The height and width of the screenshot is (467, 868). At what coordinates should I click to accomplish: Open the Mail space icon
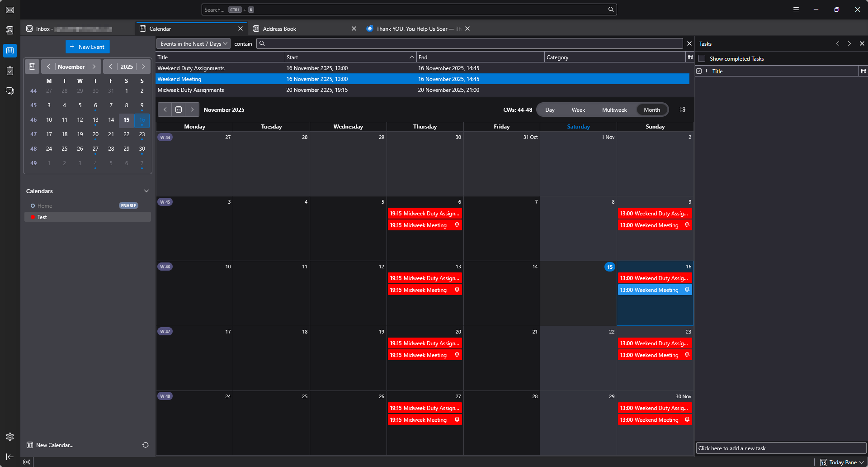[10, 10]
